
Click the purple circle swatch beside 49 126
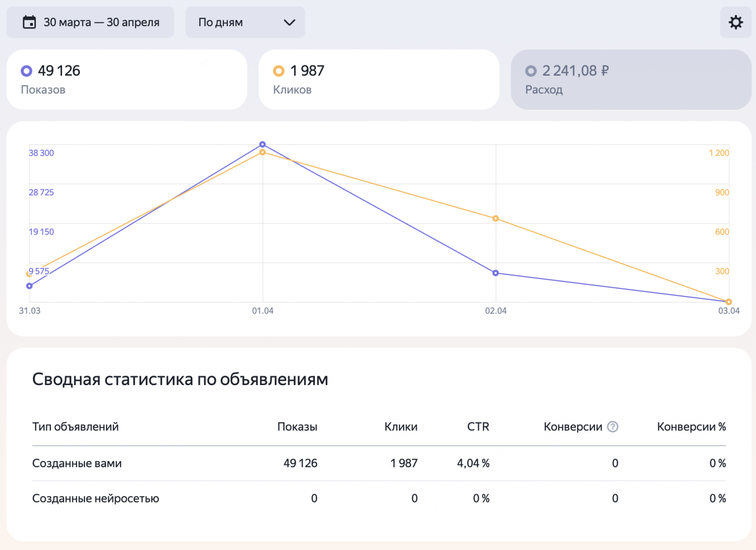click(x=27, y=71)
